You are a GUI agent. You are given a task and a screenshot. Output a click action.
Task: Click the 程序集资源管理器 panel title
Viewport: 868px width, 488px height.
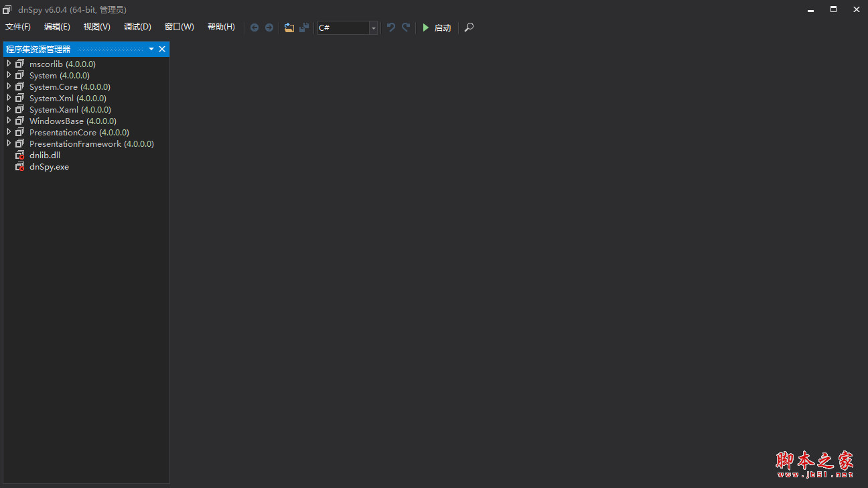(x=38, y=49)
